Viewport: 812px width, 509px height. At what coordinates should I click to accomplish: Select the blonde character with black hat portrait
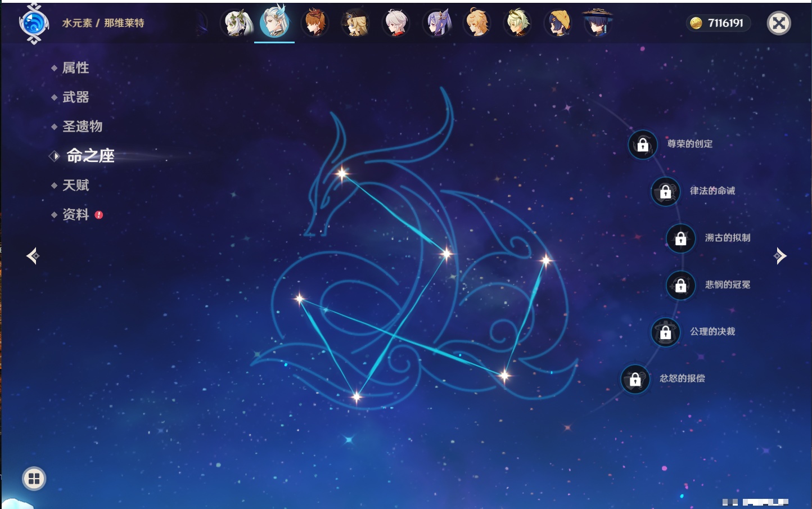click(355, 23)
